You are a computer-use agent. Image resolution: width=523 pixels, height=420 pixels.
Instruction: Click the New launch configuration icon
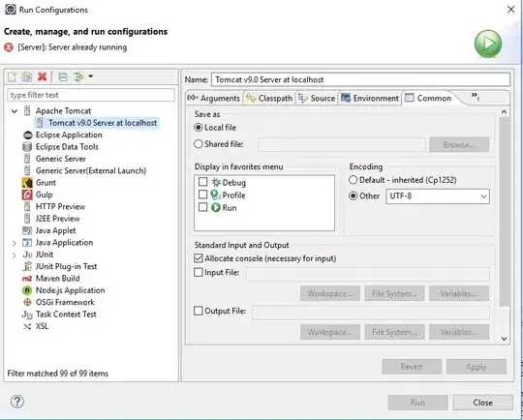coord(13,77)
